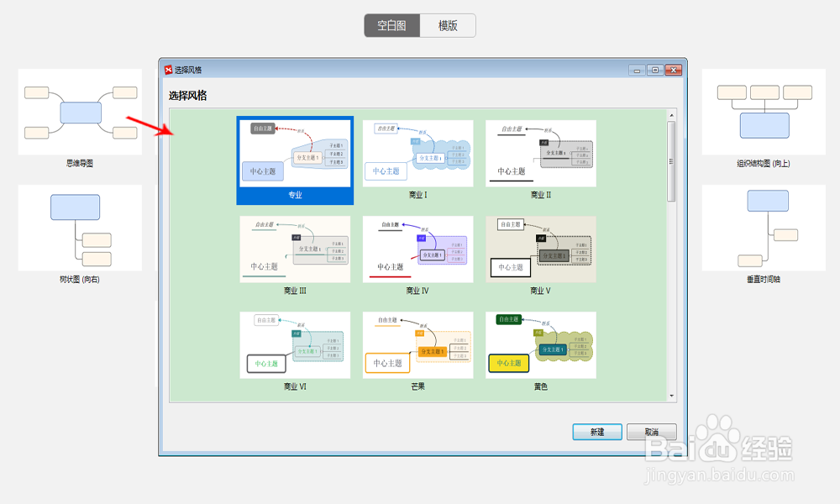Screen dimensions: 840x504
Task: Select the 专业 style preview
Action: point(294,155)
